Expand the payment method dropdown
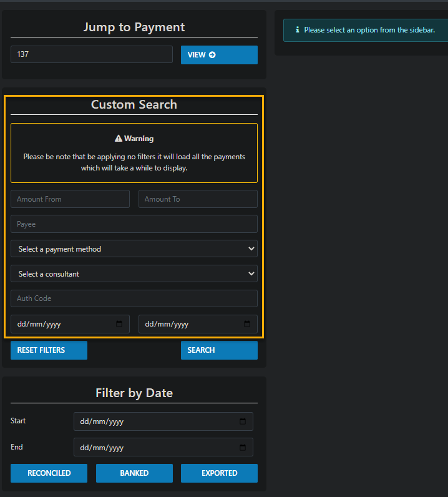This screenshot has height=497, width=448. click(x=134, y=249)
